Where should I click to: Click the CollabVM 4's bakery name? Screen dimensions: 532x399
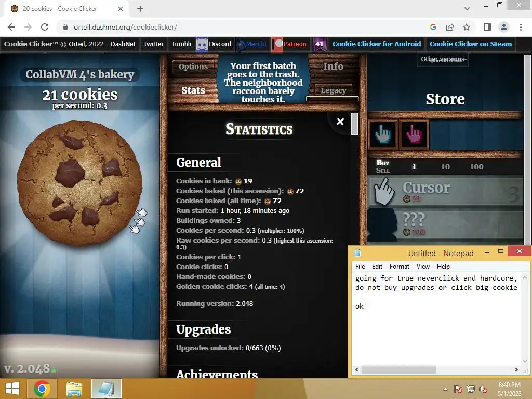click(79, 74)
